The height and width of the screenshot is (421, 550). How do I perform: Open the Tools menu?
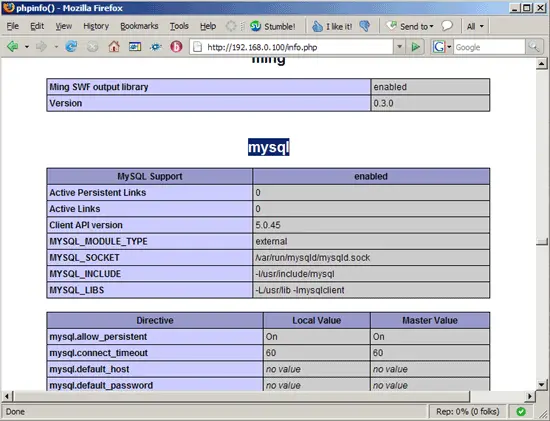[x=179, y=26]
